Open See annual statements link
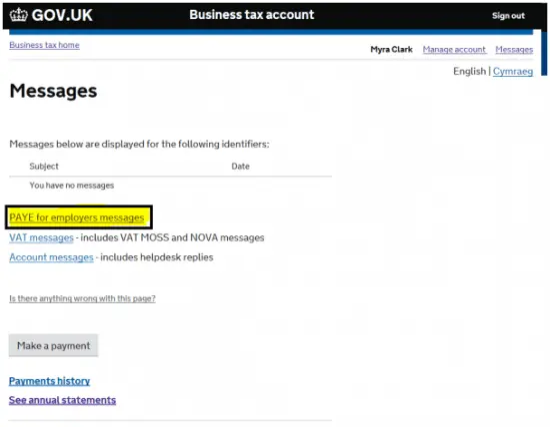The width and height of the screenshot is (550, 427). point(62,400)
